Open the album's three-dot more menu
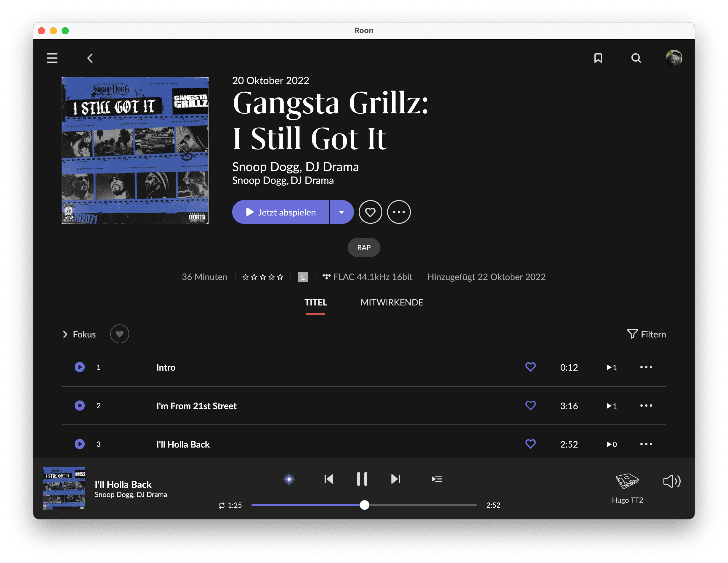728x563 pixels. click(x=399, y=212)
